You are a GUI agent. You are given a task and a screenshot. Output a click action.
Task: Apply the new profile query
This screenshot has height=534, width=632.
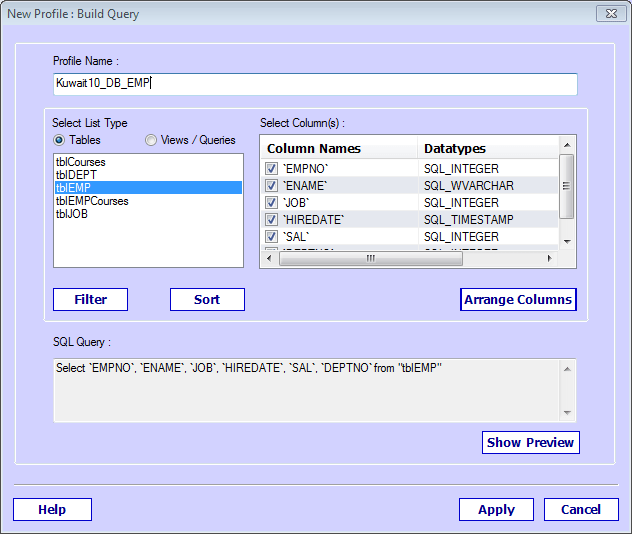tap(496, 509)
